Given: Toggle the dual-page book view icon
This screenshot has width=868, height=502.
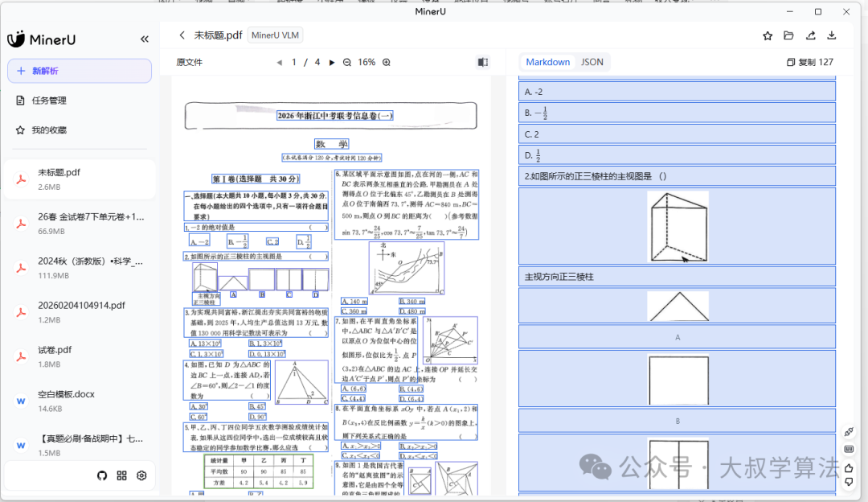Looking at the screenshot, I should point(482,62).
